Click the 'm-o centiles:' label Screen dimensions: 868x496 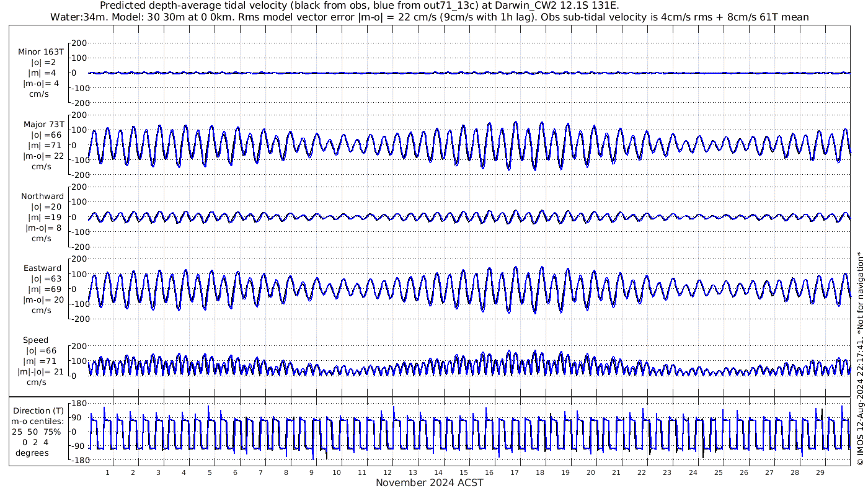click(x=38, y=421)
